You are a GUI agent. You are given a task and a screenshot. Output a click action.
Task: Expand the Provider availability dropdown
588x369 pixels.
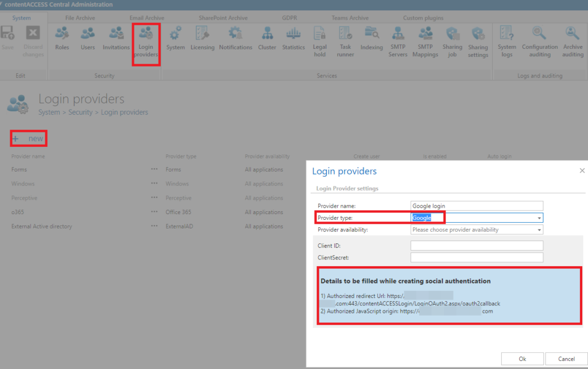[x=539, y=229]
